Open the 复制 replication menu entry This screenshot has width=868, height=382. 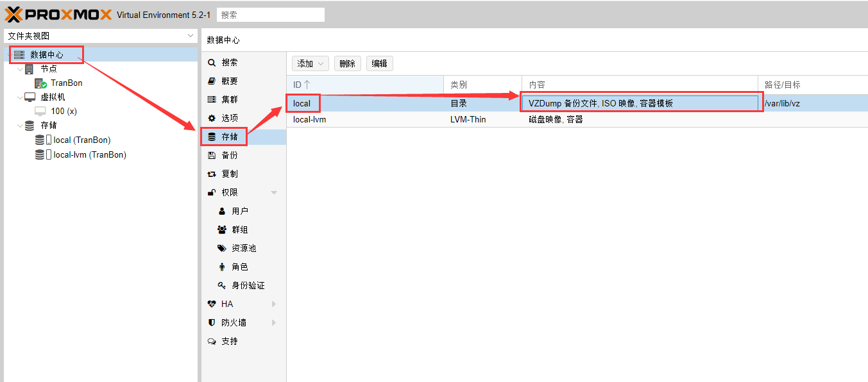[x=230, y=174]
